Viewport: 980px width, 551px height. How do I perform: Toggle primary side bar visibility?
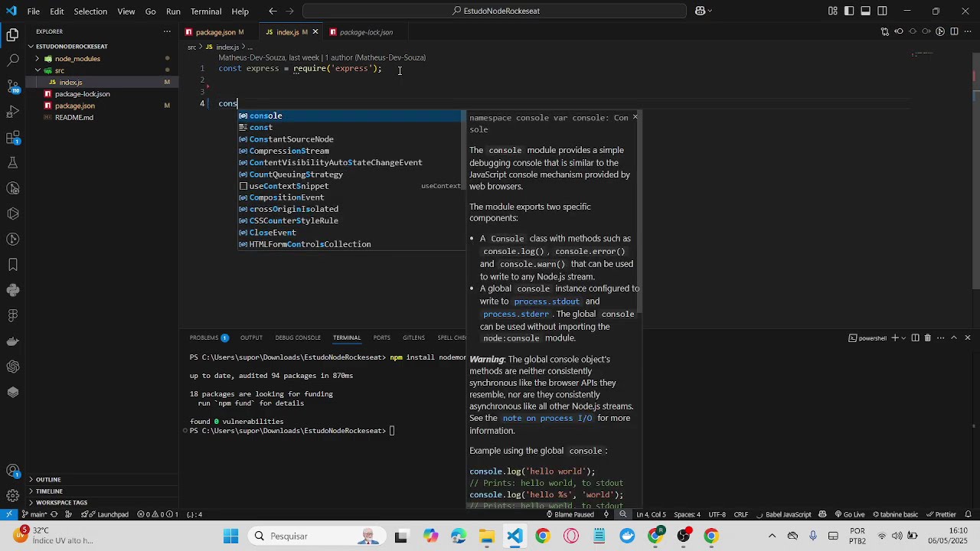coord(849,11)
